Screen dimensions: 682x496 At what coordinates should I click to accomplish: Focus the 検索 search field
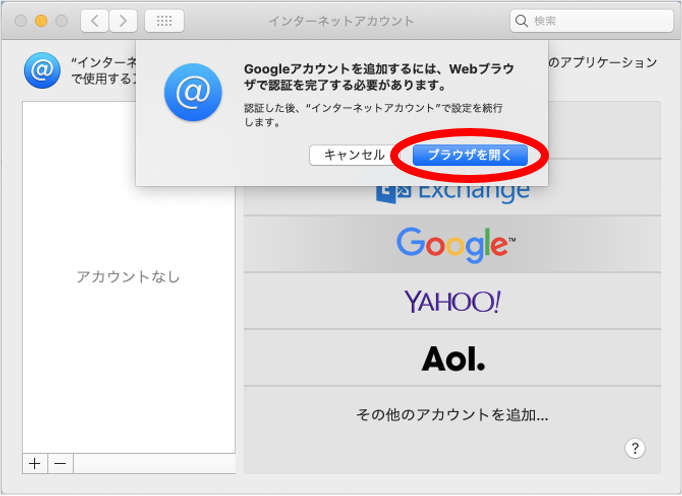[592, 21]
